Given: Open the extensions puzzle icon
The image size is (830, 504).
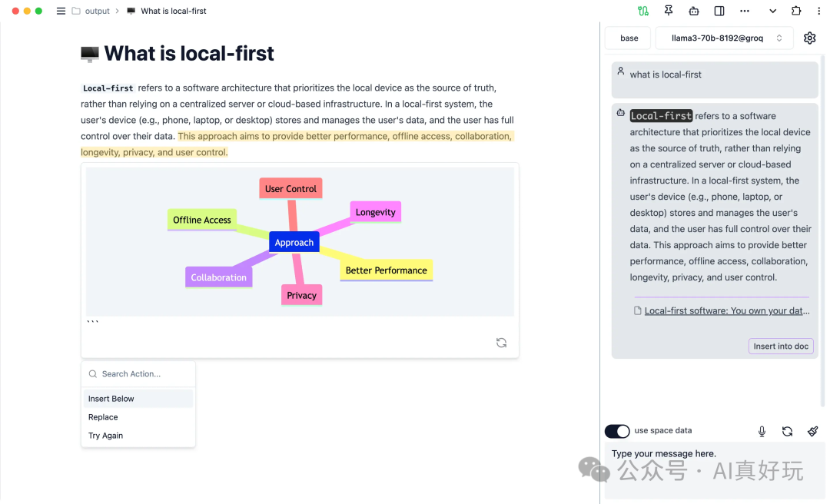Looking at the screenshot, I should pyautogui.click(x=796, y=11).
